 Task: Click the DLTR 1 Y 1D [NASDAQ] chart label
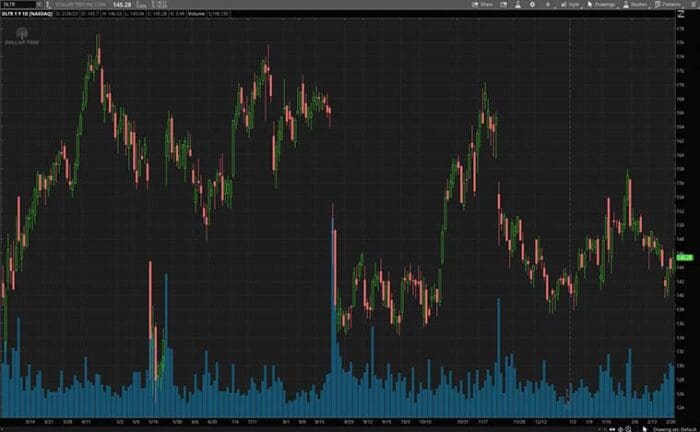click(27, 14)
